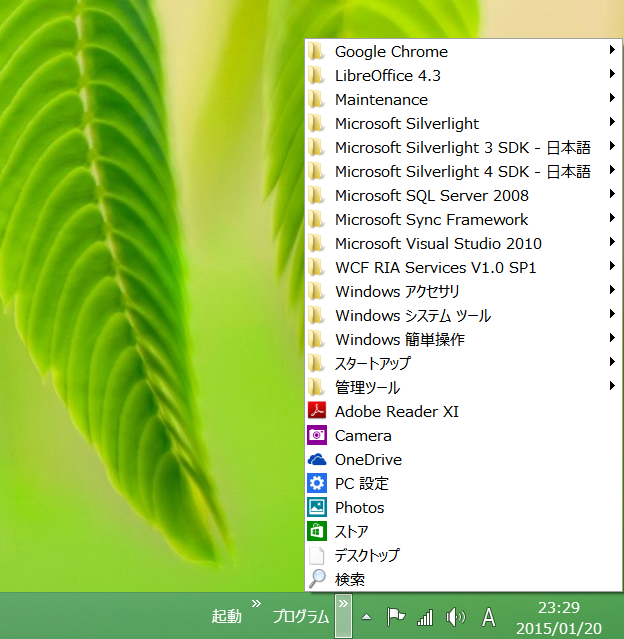Click the Google Chrome folder icon
The height and width of the screenshot is (639, 624).
point(316,51)
